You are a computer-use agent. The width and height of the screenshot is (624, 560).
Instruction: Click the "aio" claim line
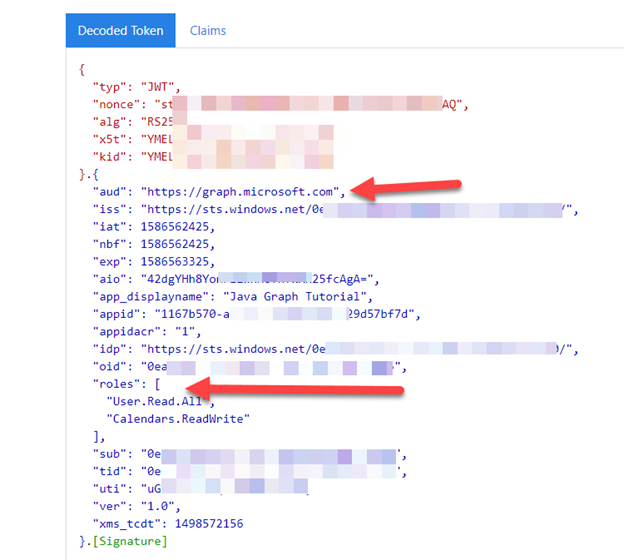point(236,279)
